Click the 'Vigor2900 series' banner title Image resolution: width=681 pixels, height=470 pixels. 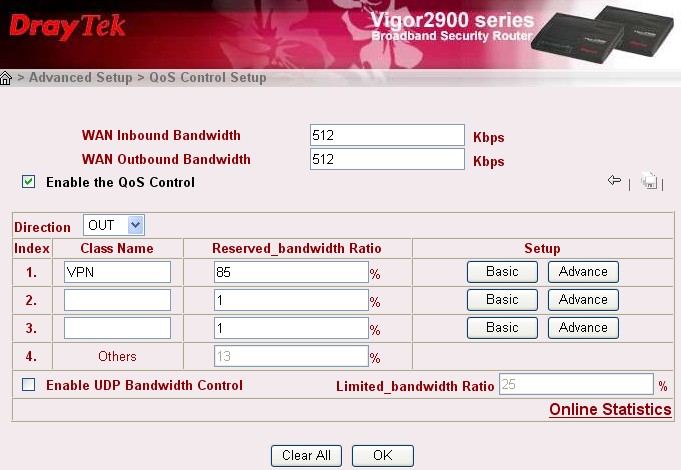click(x=452, y=20)
